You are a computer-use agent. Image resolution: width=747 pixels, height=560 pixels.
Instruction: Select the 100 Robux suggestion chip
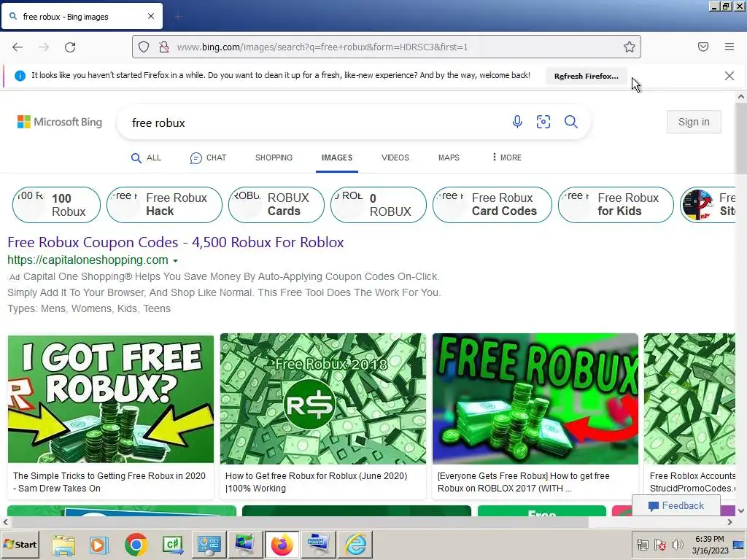[56, 205]
